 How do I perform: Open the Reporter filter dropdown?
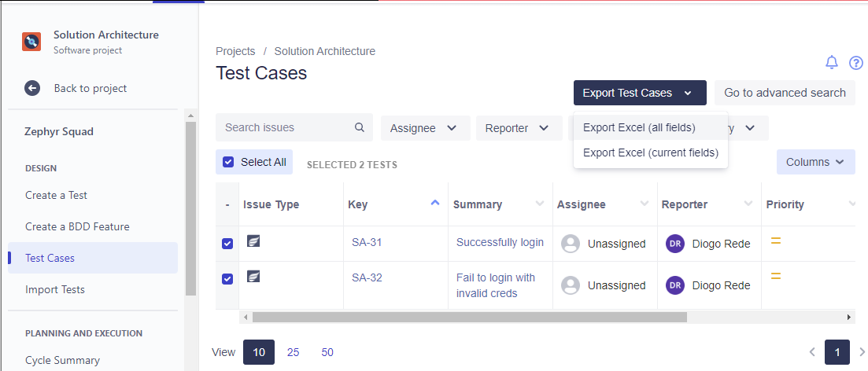[517, 128]
